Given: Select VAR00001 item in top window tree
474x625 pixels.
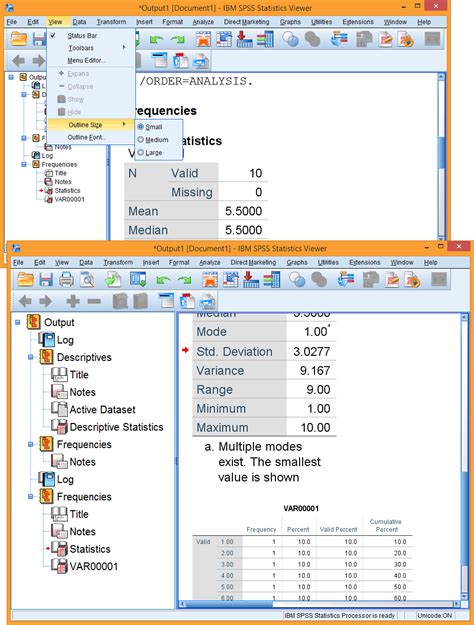Looking at the screenshot, I should (69, 199).
